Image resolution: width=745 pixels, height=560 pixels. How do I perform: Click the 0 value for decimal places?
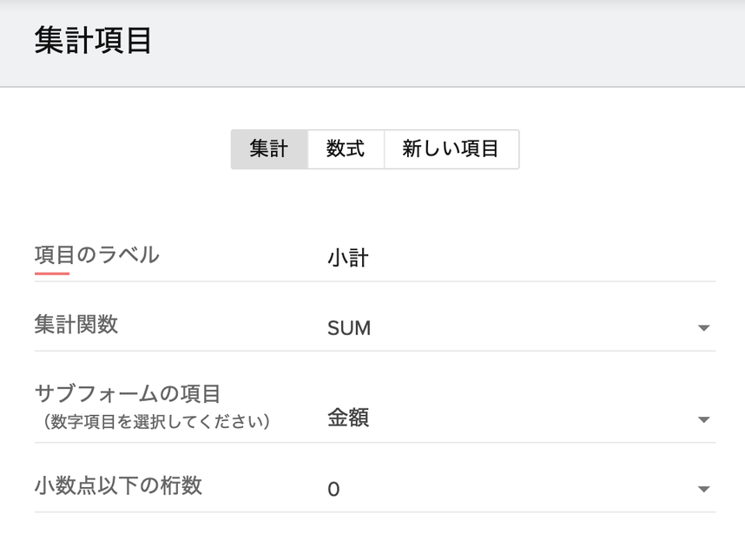pyautogui.click(x=333, y=490)
